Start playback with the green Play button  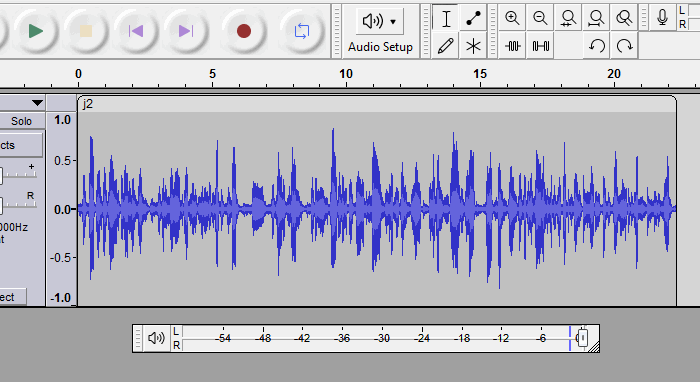tap(35, 31)
